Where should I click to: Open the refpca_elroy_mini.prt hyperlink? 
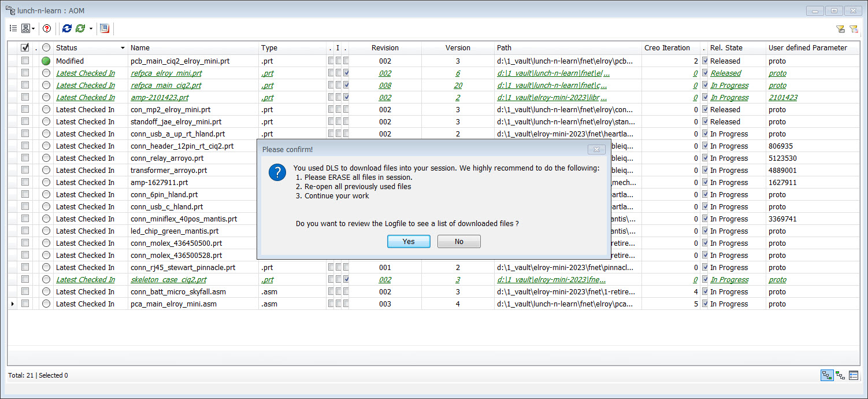tap(167, 73)
